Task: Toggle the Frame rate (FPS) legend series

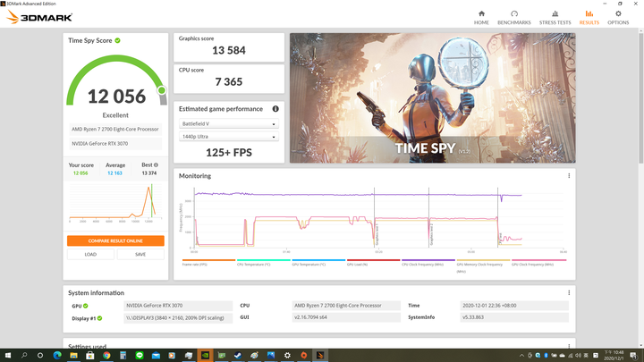Action: [x=208, y=262]
